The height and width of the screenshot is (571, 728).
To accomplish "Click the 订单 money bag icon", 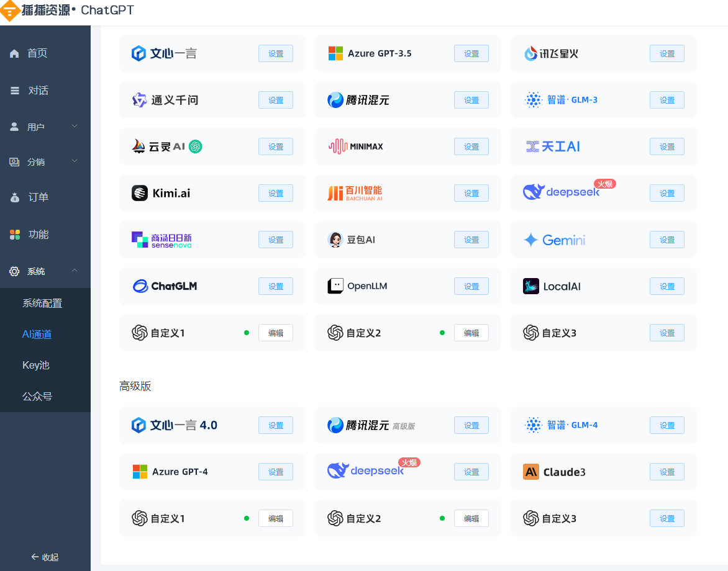I will click(15, 197).
